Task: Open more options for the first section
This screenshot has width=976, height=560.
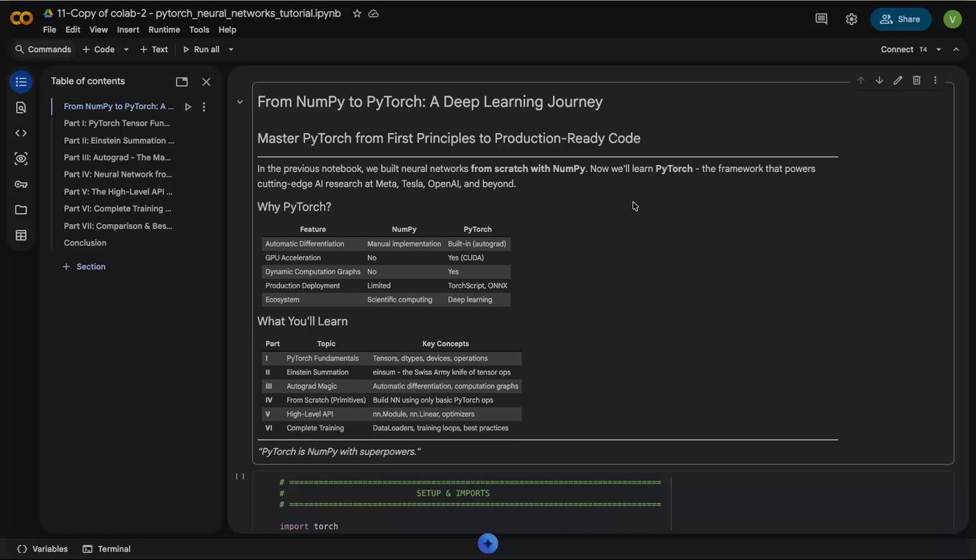Action: (x=204, y=107)
